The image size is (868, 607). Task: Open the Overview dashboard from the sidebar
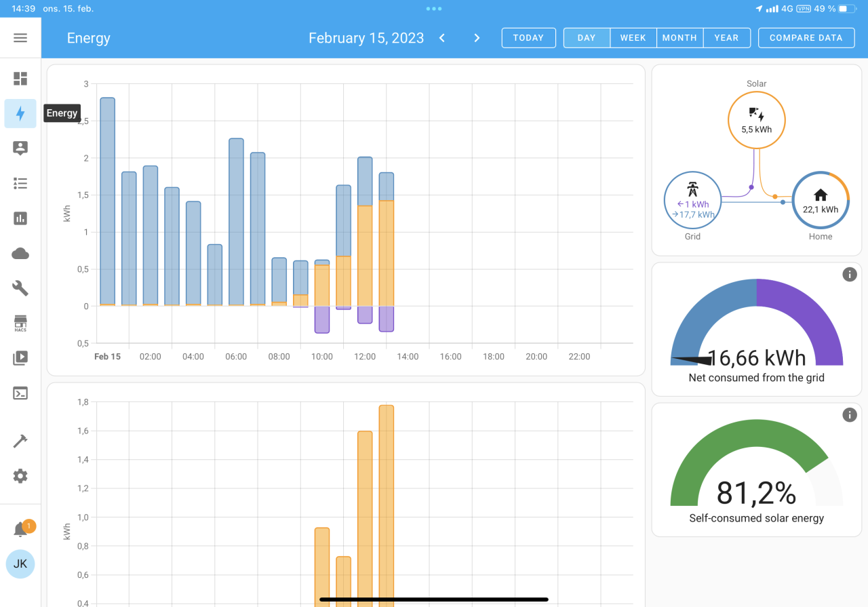point(20,79)
